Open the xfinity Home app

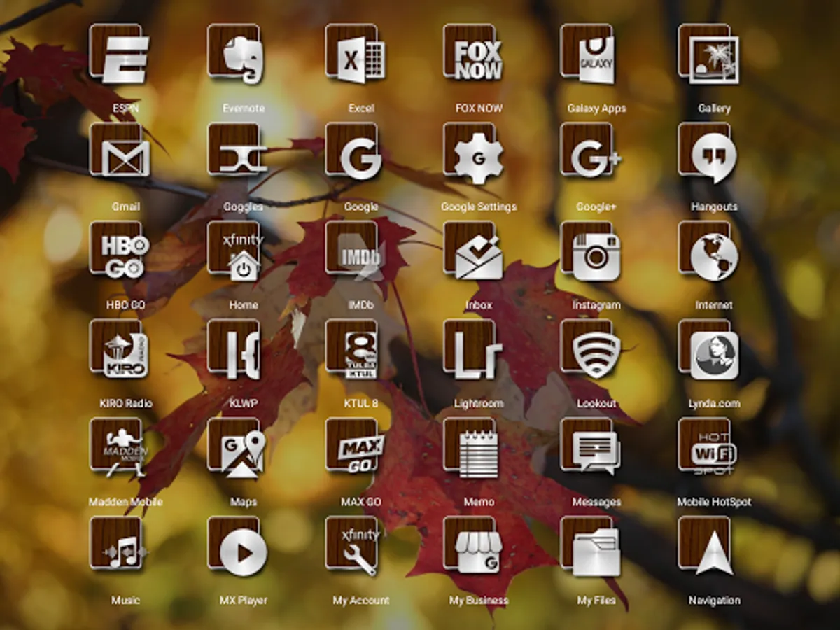coord(237,252)
